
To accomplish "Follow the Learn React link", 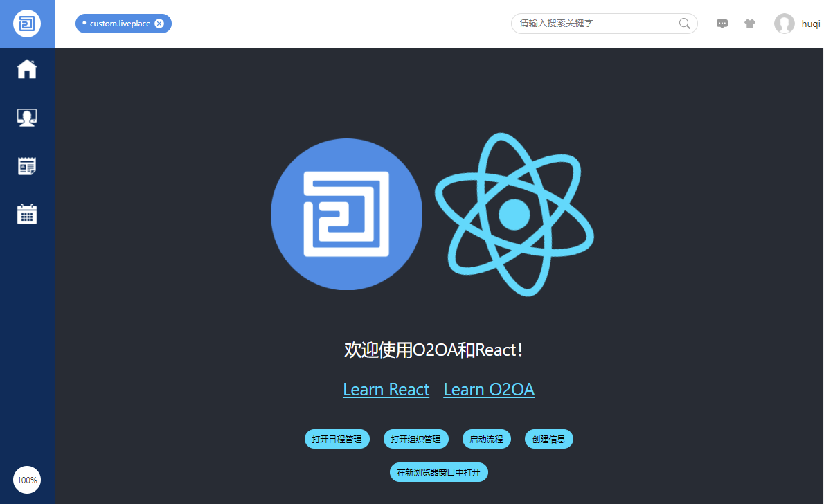I will [386, 390].
